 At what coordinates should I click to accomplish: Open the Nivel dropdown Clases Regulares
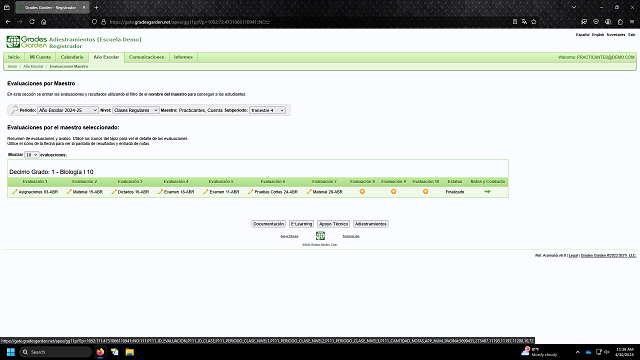136,110
